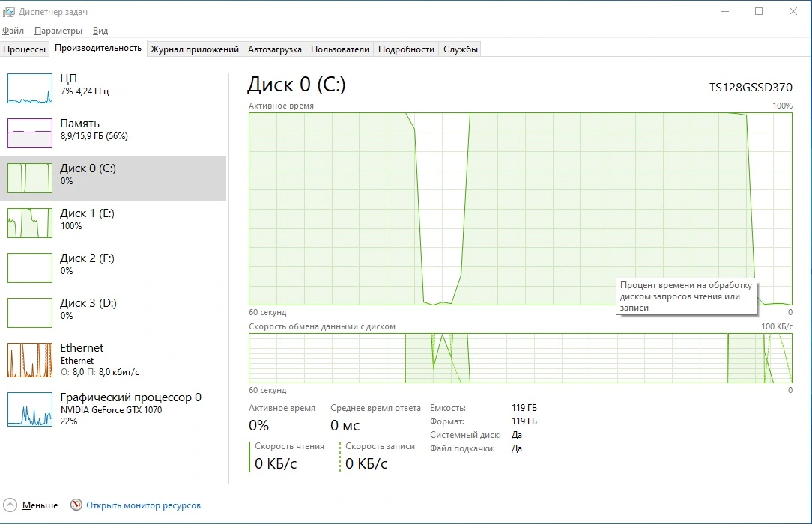Click Открыть монитор ресурсов link
Screen dimensions: 812x524
point(143,505)
